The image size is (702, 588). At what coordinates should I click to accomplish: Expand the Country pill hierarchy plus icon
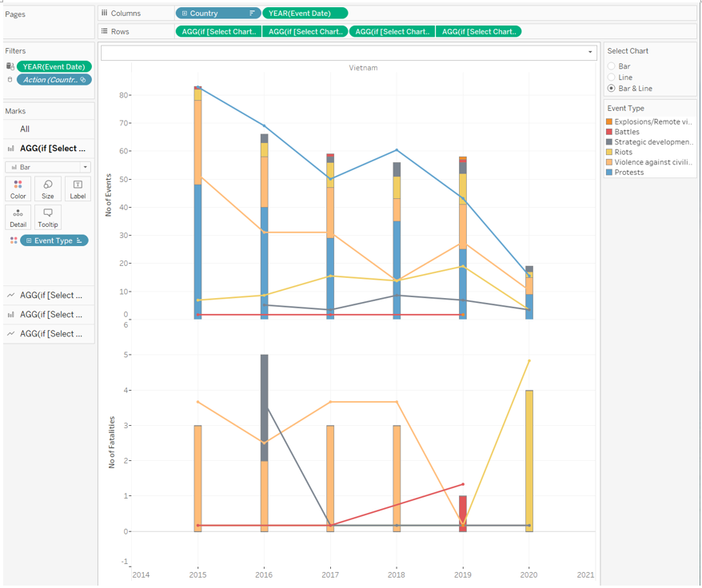pos(185,13)
